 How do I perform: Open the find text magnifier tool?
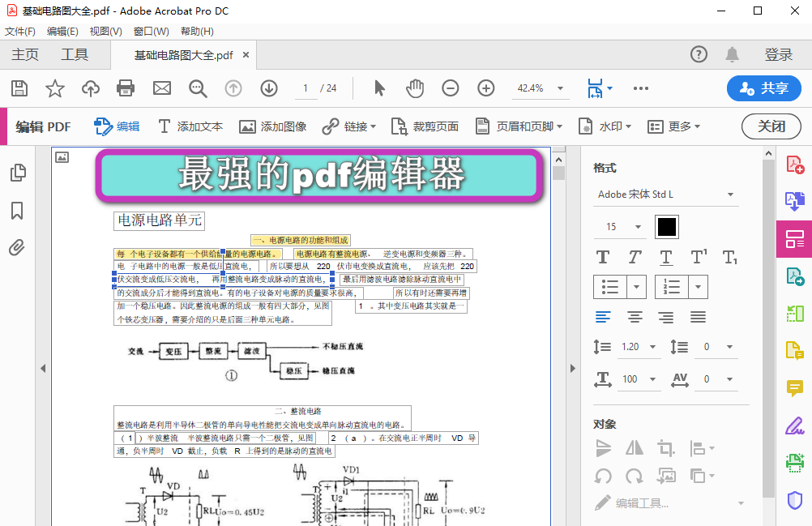198,88
